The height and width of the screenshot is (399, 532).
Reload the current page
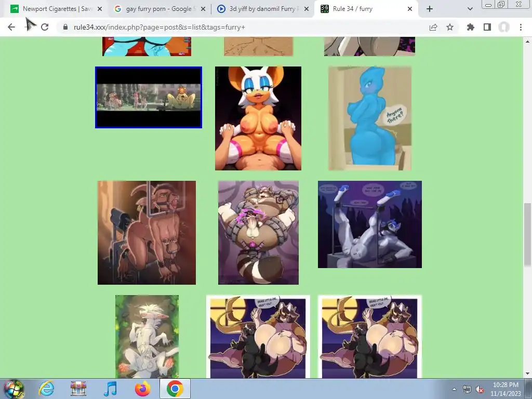click(x=45, y=27)
